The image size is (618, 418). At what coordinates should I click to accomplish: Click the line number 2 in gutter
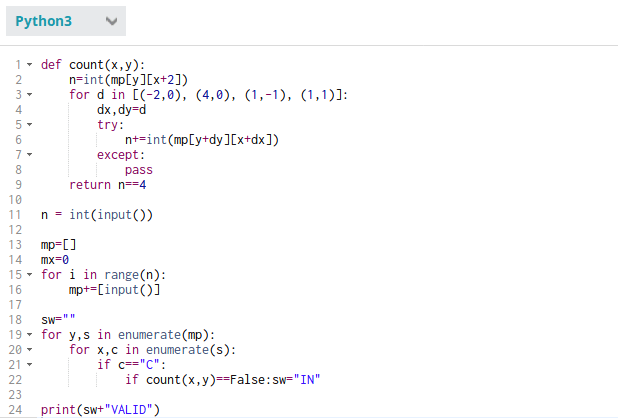19,80
